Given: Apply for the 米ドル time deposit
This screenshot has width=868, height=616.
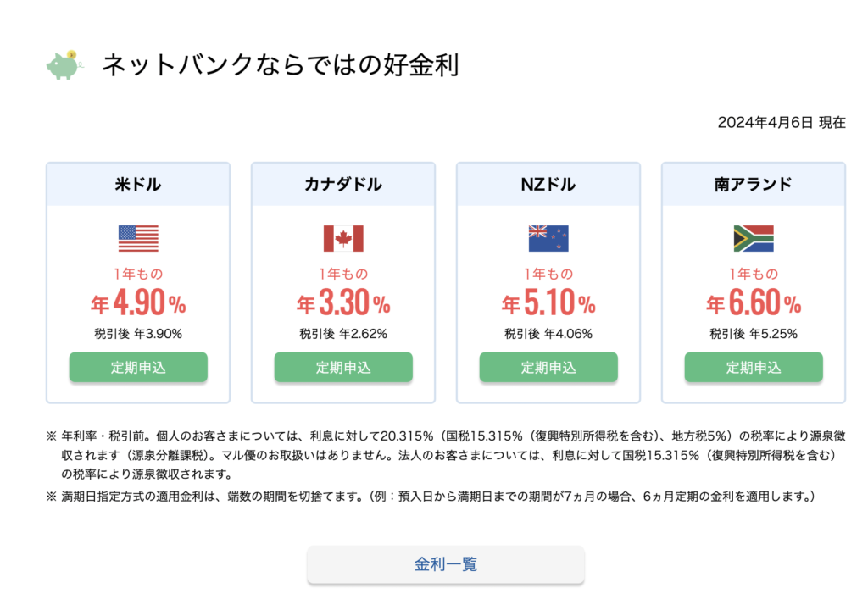Looking at the screenshot, I should pos(138,367).
